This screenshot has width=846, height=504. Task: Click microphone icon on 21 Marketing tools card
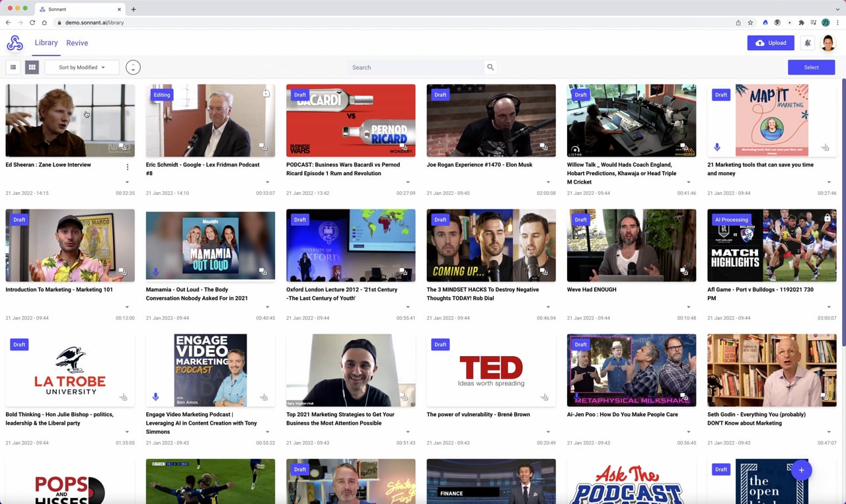(x=717, y=147)
